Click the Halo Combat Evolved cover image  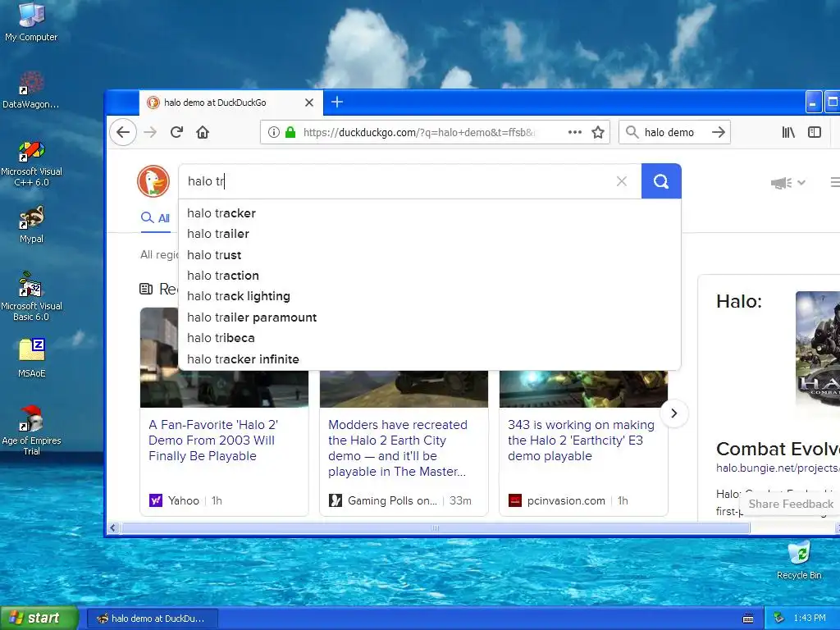818,351
